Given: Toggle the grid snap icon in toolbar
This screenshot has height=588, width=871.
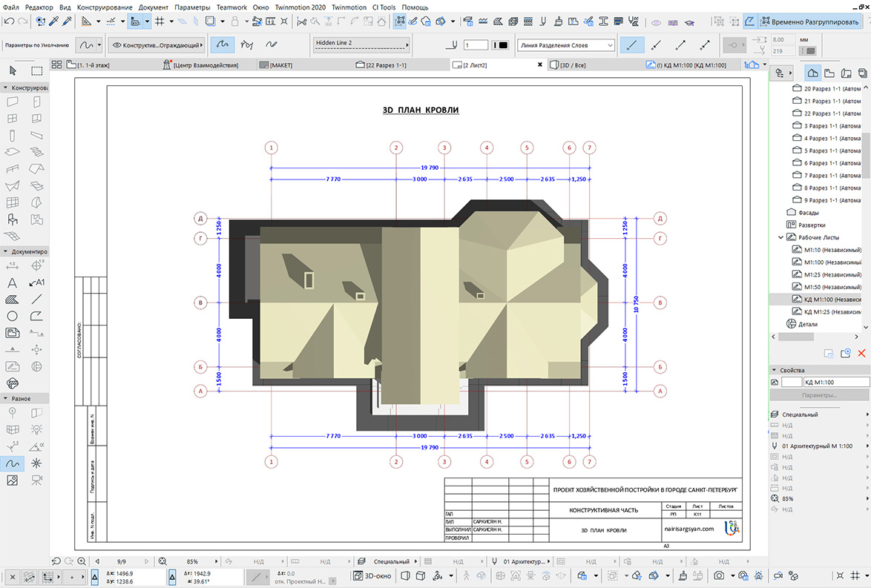Looking at the screenshot, I should [160, 22].
